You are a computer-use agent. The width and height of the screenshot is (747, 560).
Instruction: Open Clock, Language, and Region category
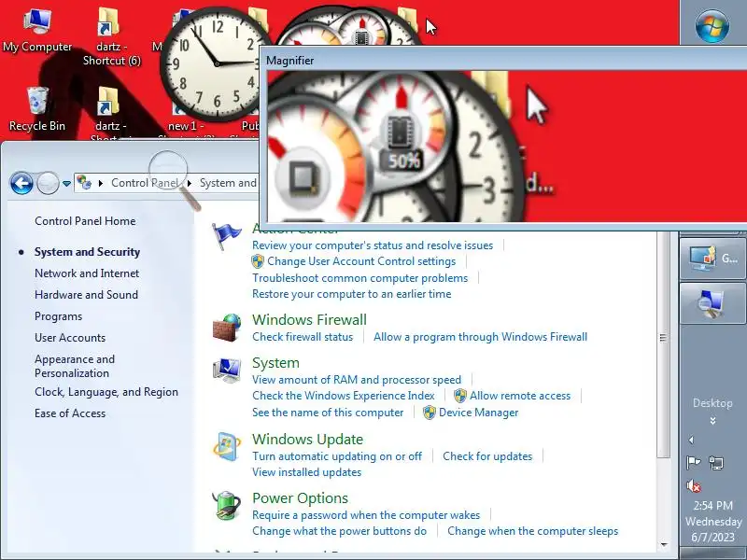pyautogui.click(x=106, y=392)
